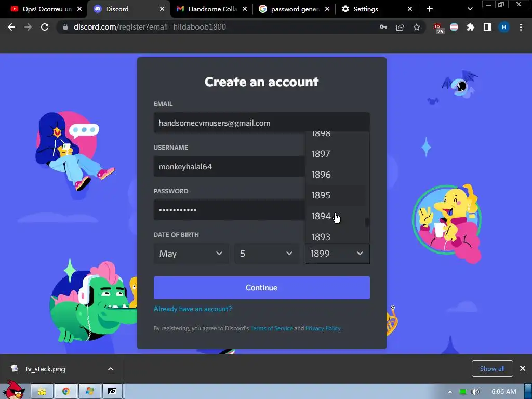Click the Password input field
This screenshot has height=399, width=532.
tap(229, 210)
